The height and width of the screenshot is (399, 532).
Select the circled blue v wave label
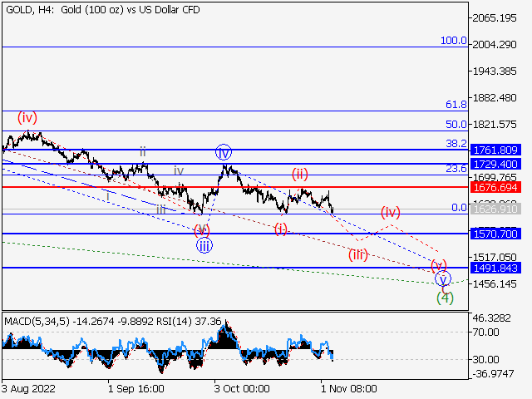click(x=443, y=279)
